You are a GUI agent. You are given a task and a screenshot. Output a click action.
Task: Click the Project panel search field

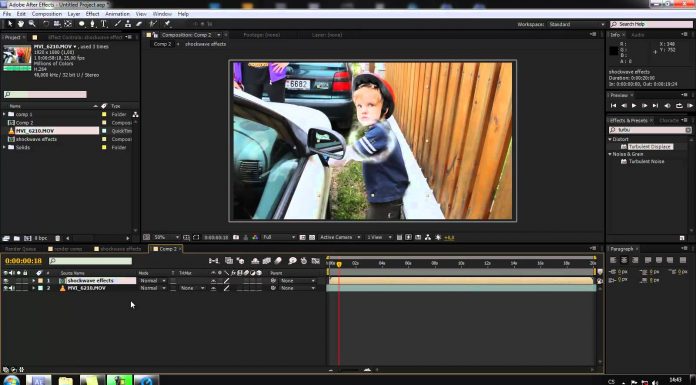coord(45,95)
